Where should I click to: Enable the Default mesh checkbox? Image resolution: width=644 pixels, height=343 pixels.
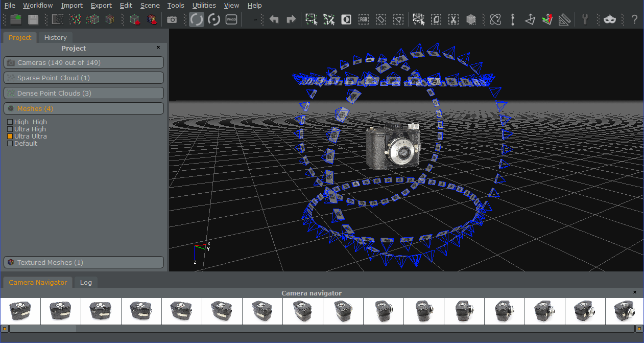click(x=10, y=144)
